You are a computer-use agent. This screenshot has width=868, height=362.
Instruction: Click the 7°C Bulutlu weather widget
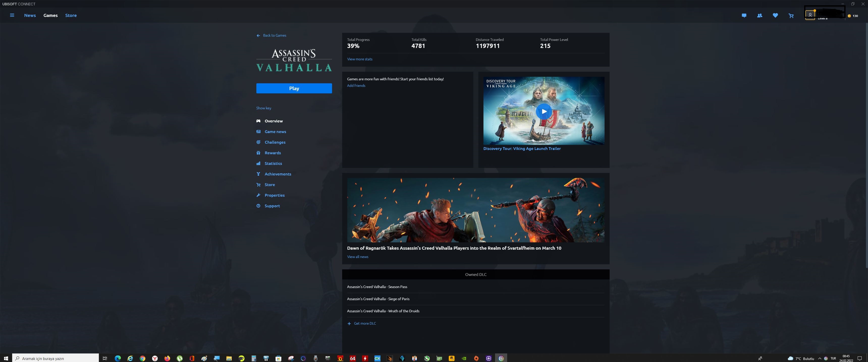[x=801, y=358]
